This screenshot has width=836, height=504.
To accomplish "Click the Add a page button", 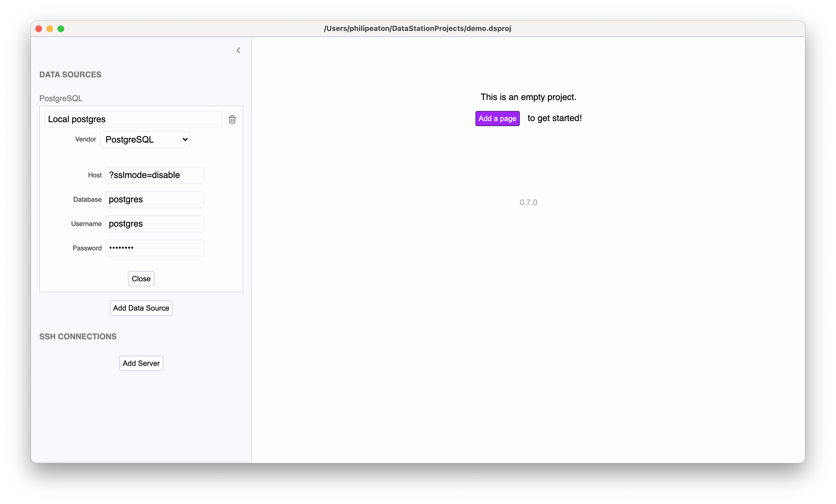I will tap(498, 118).
